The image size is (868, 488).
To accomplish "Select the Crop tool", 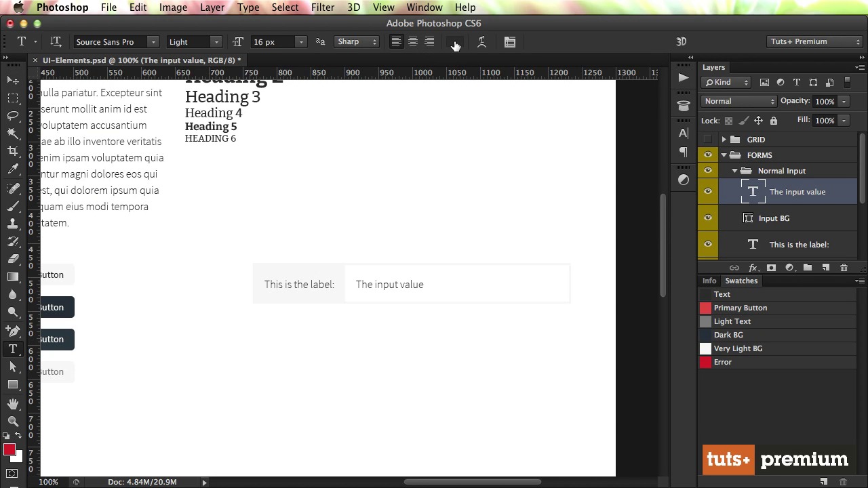I will click(13, 150).
